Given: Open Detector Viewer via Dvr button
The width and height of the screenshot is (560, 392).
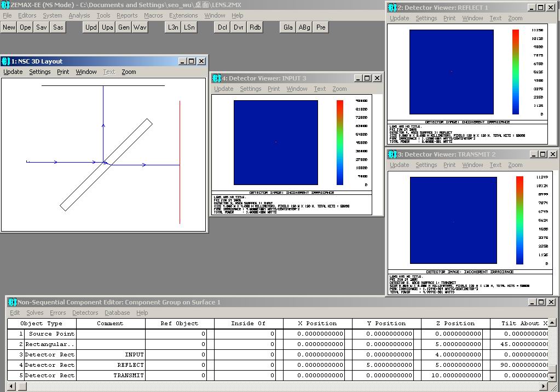Looking at the screenshot, I should pos(239,27).
